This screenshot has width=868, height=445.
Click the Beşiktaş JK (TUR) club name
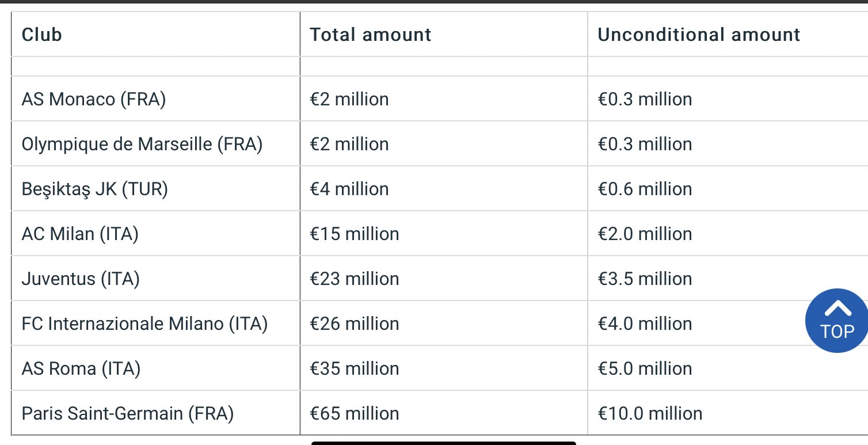click(95, 189)
